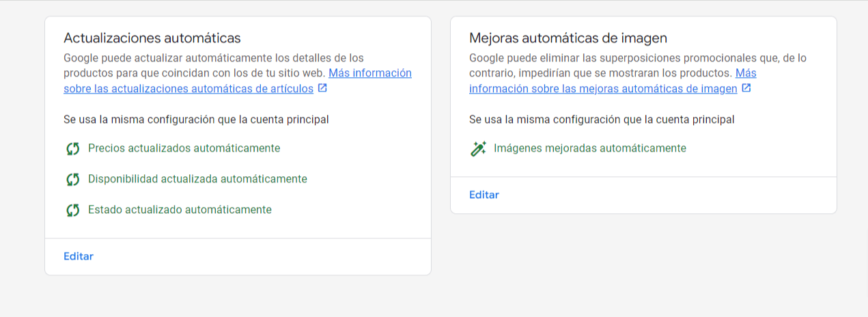Click the external-link icon after actualizaciones automáticas de artículos
Image resolution: width=868 pixels, height=317 pixels.
pos(323,88)
